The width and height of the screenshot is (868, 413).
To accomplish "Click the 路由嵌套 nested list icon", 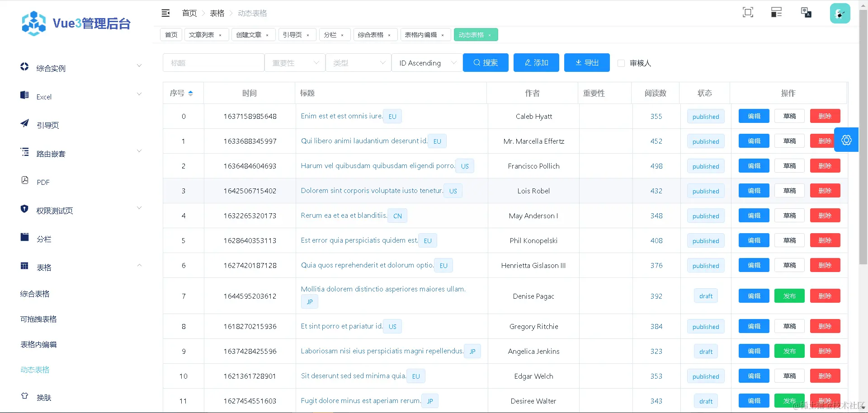I will [x=24, y=152].
